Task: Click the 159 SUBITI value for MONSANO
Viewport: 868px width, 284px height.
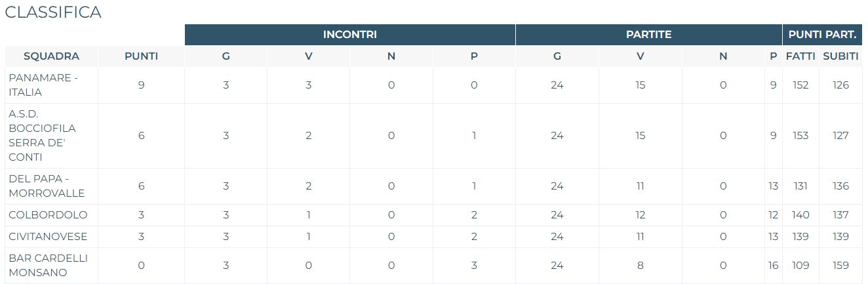Action: tap(840, 266)
